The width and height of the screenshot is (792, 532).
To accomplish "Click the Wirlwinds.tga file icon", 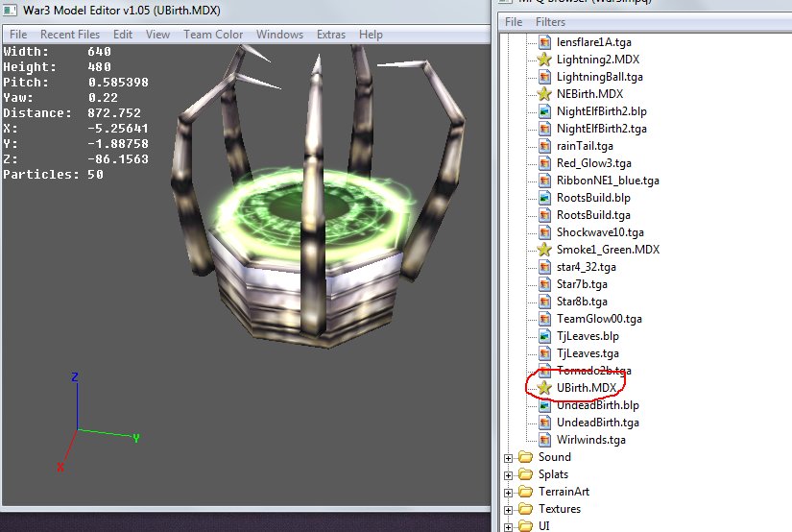I will point(544,440).
